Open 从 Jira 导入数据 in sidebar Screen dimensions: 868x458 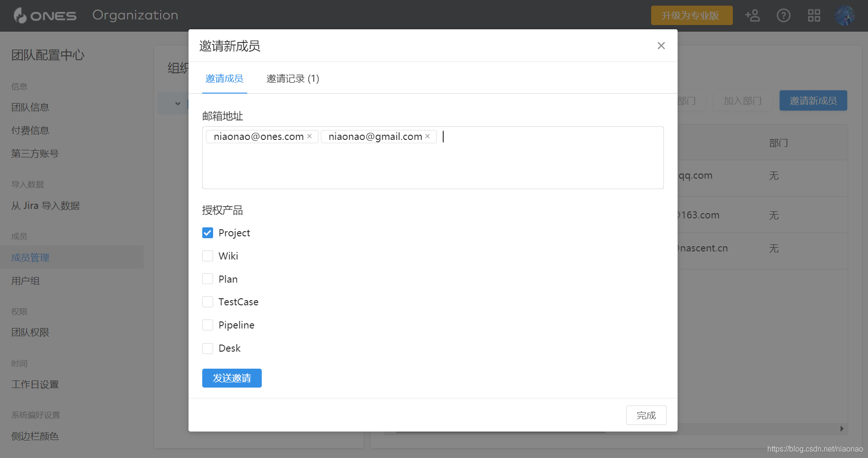pyautogui.click(x=45, y=206)
